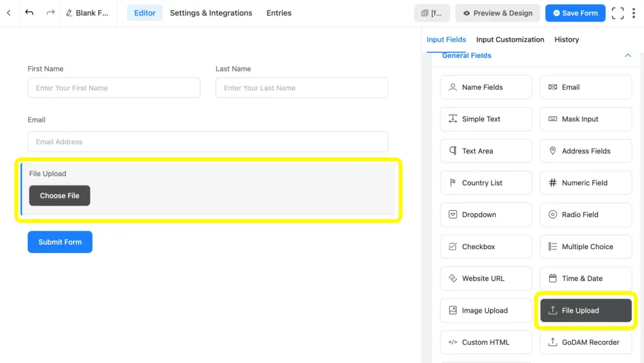
Task: View the form History
Action: (566, 39)
